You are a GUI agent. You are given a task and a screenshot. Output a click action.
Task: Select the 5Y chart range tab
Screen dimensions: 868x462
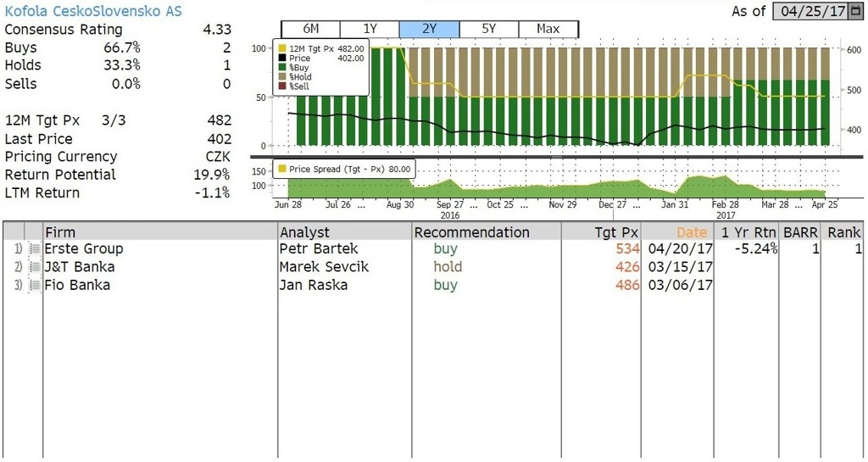click(x=489, y=30)
